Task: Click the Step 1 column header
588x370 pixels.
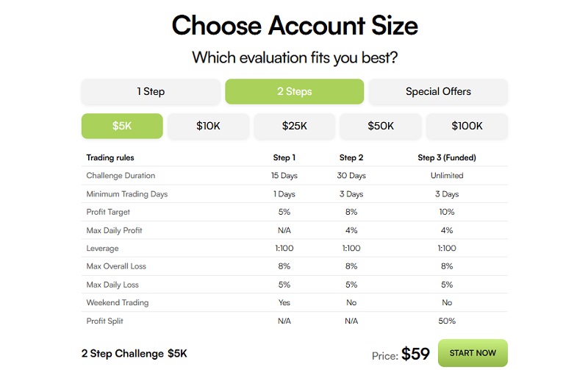Action: [284, 157]
